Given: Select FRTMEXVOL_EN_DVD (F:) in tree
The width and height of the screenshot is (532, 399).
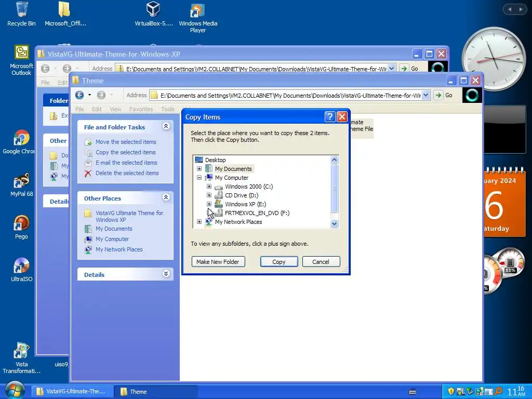Looking at the screenshot, I should click(x=257, y=212).
